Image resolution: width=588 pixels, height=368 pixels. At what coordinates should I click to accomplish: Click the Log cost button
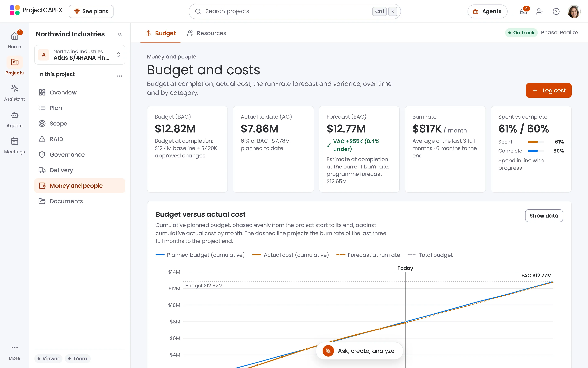549,91
